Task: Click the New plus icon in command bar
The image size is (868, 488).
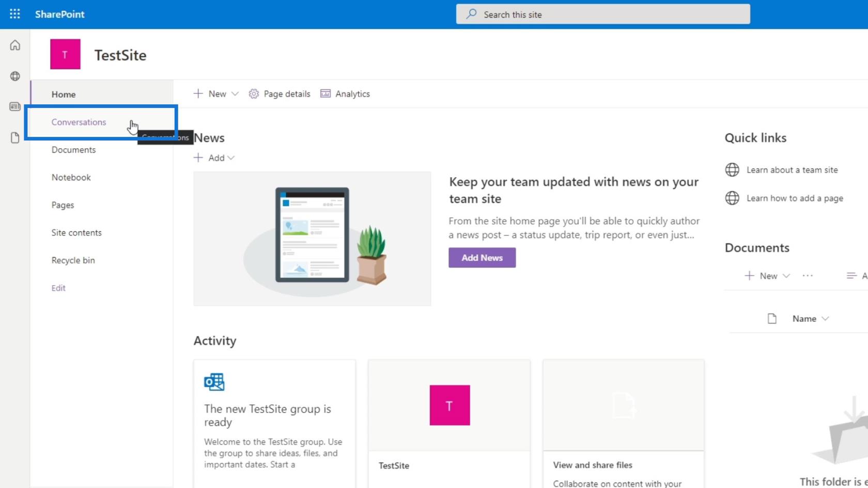Action: [198, 93]
